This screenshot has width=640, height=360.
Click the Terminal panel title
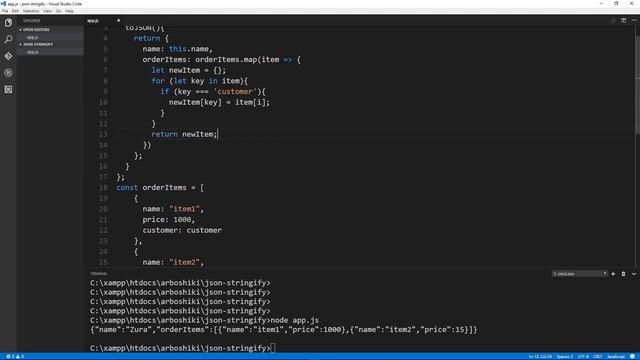pyautogui.click(x=99, y=274)
